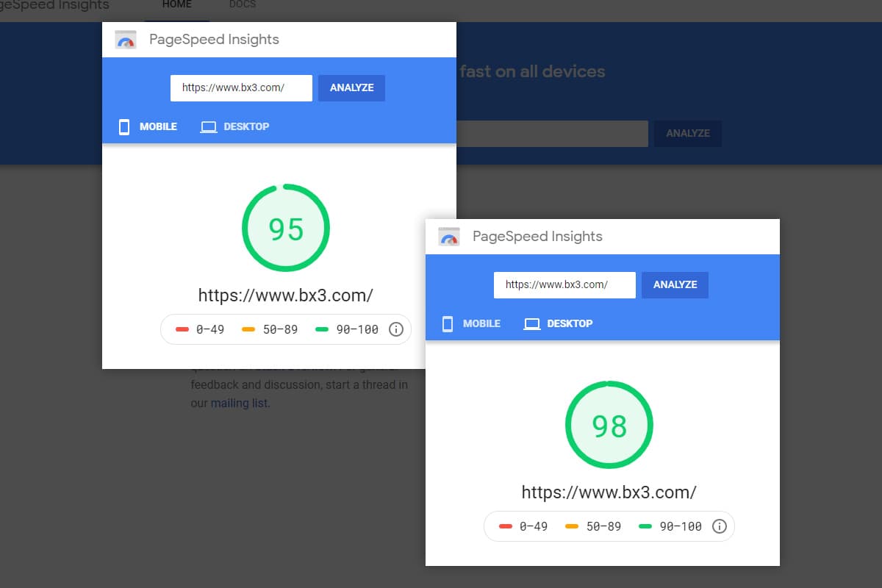Click the green 90-100 legend in mobile panel

pos(347,329)
